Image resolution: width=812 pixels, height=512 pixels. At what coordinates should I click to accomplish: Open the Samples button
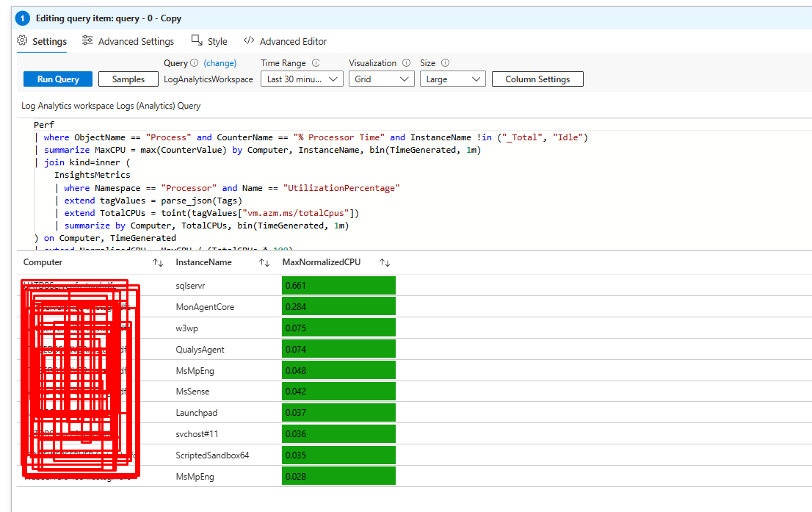coord(128,79)
